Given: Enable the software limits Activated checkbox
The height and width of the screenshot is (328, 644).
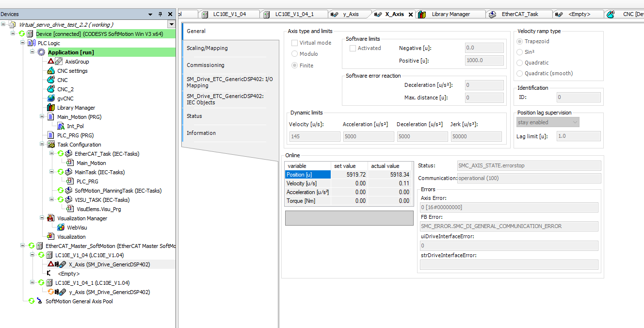Looking at the screenshot, I should [353, 48].
